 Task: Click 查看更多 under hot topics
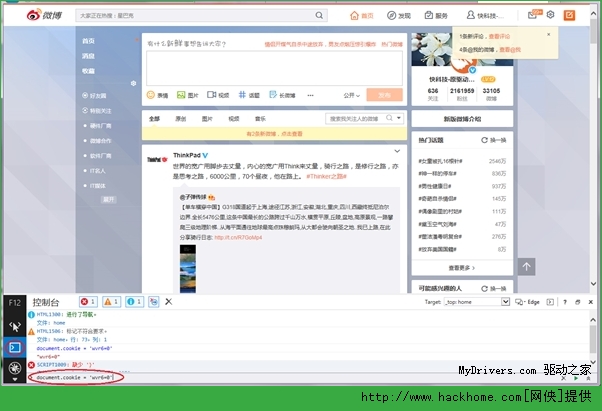click(461, 268)
